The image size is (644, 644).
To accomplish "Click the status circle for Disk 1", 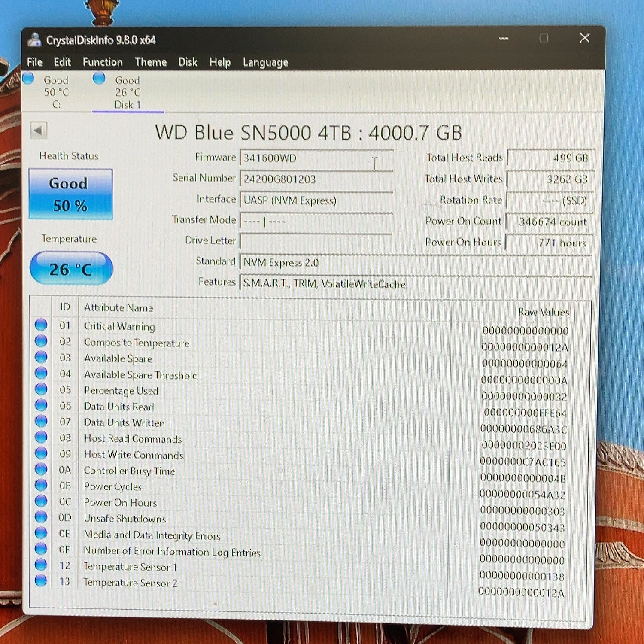I will 99,78.
